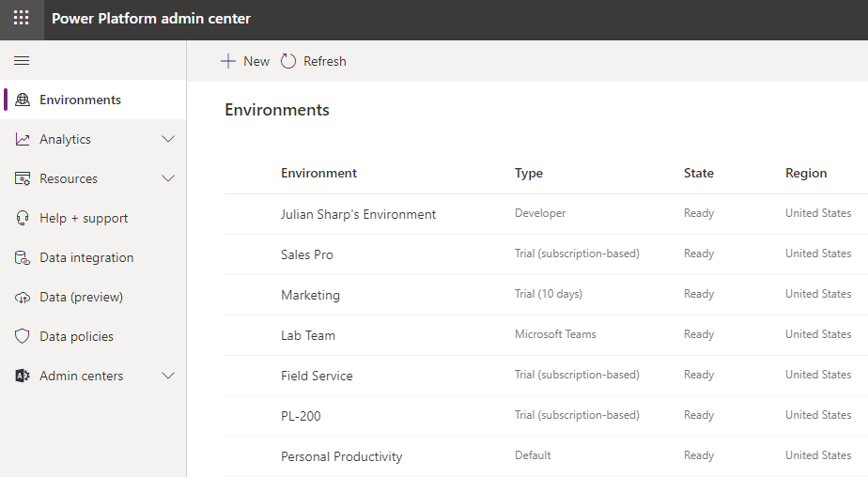Refresh the environments list
868x477 pixels.
tap(314, 61)
